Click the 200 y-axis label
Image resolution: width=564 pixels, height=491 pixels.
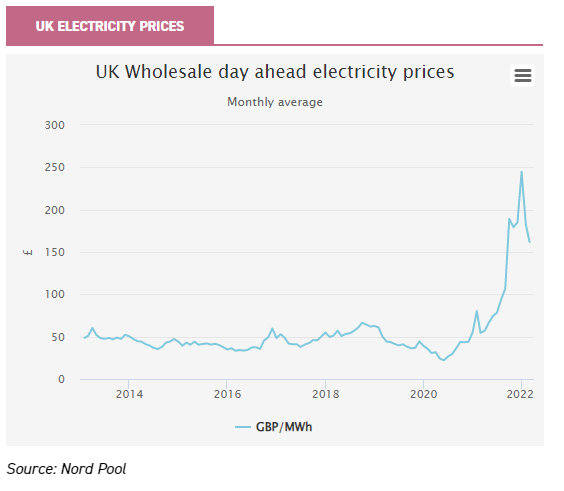55,210
